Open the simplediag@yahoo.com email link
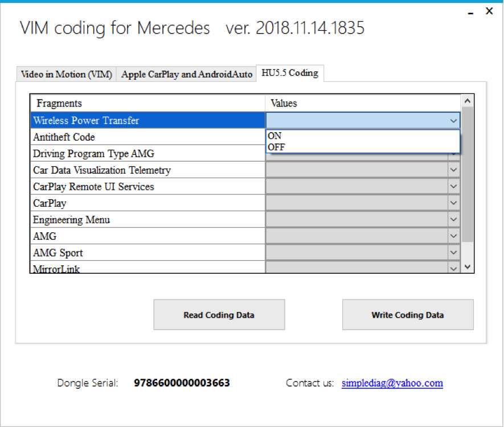Viewport: 504px width, 427px height. coord(392,383)
